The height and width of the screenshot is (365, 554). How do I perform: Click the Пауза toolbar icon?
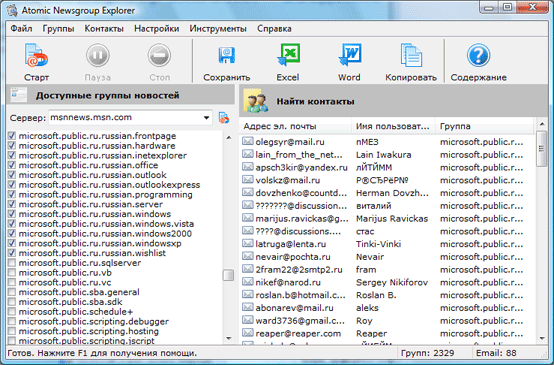[98, 55]
